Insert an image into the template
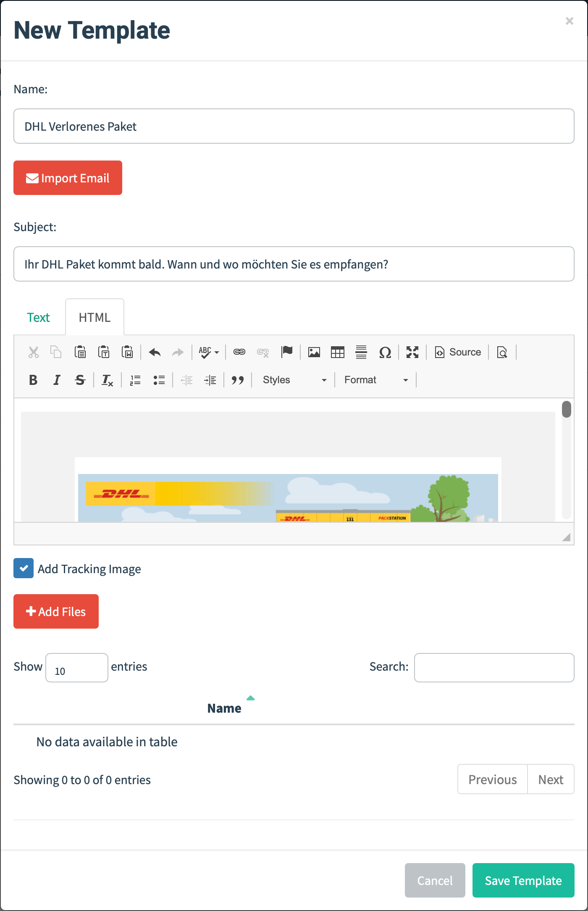Viewport: 588px width, 911px height. click(x=314, y=352)
